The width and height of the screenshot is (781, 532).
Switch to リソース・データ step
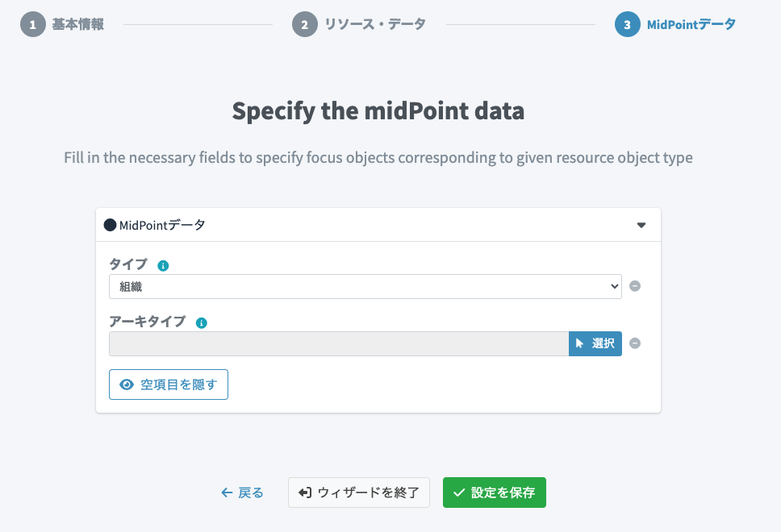click(x=374, y=24)
